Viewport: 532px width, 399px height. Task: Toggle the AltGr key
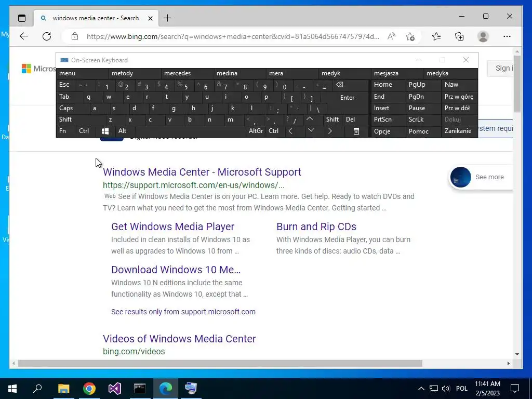pyautogui.click(x=256, y=131)
